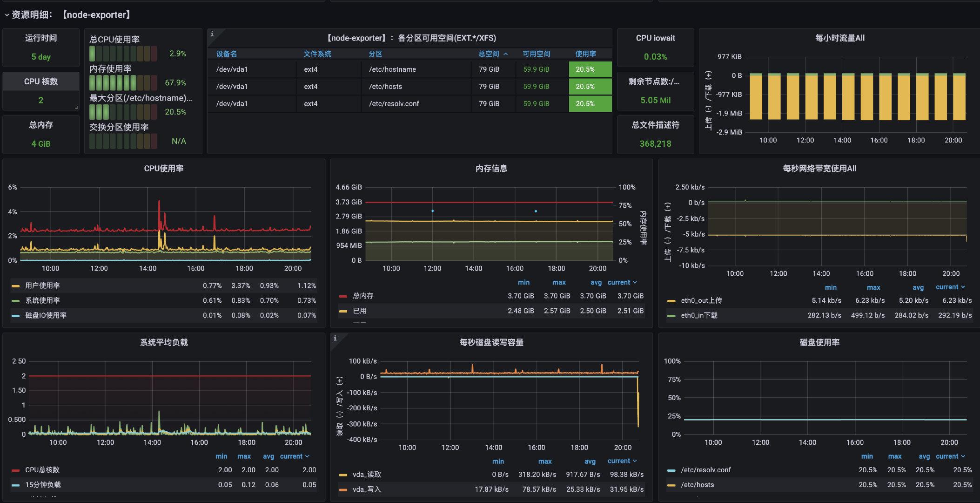Sort disk I/O legend by max

coord(544,462)
